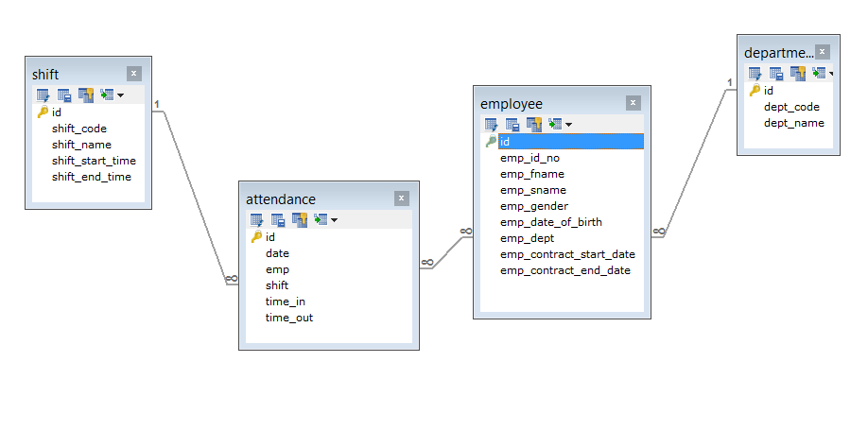Select the emp_dept field in employee table
The width and height of the screenshot is (868, 431).
[527, 238]
